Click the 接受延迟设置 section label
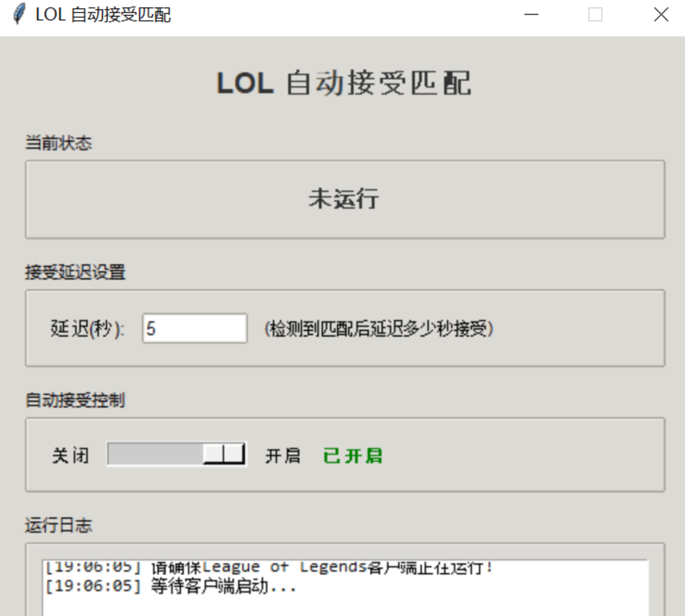 75,272
